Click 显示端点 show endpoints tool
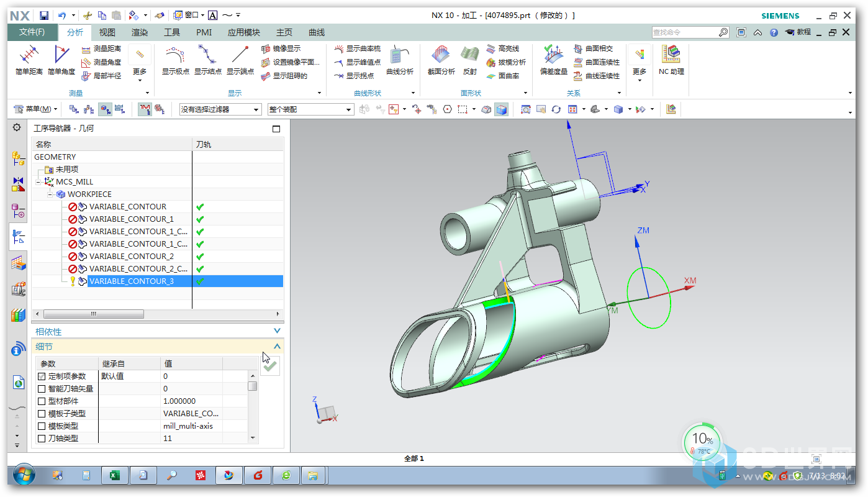The image size is (868, 497). [x=240, y=61]
